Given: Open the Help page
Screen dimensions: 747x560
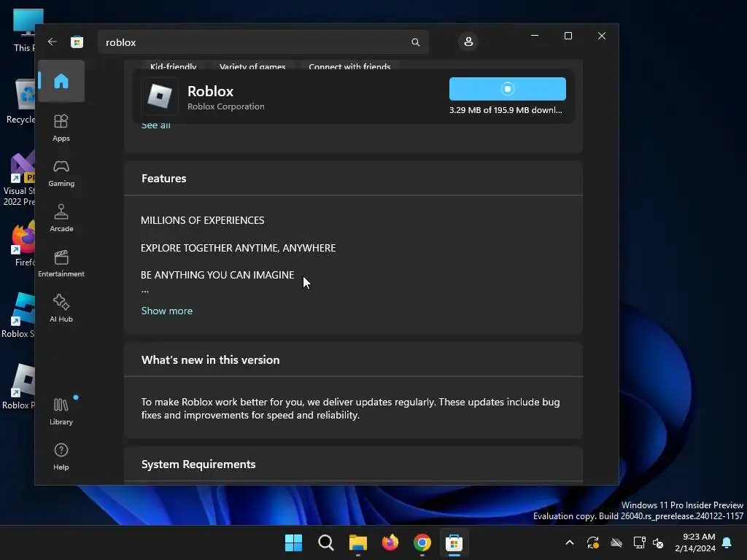Looking at the screenshot, I should pyautogui.click(x=61, y=456).
